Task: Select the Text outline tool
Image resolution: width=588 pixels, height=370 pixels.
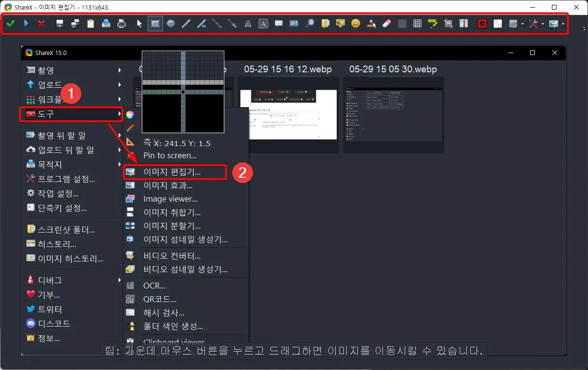Action: pos(248,24)
